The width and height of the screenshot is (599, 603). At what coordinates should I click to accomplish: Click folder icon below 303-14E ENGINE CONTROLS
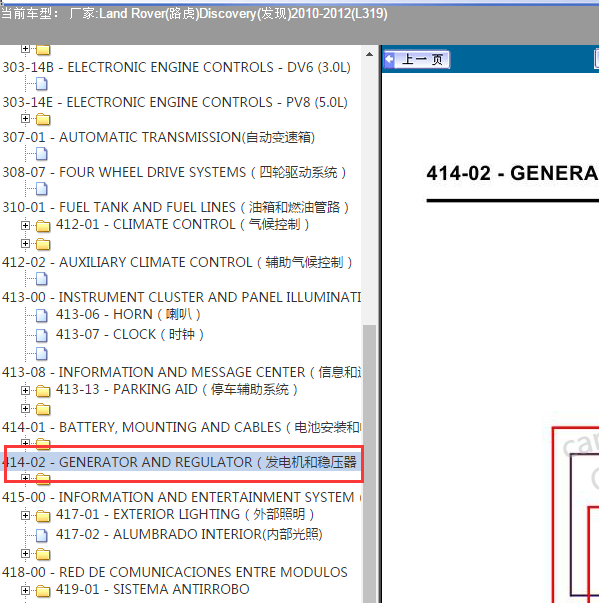click(x=43, y=119)
